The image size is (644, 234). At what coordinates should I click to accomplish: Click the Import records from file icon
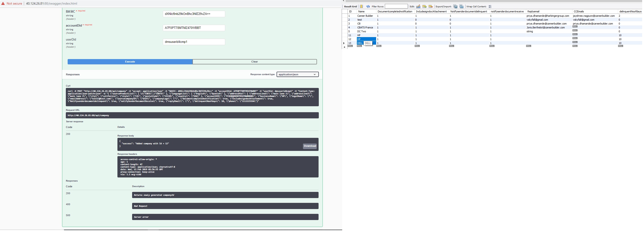(x=461, y=6)
